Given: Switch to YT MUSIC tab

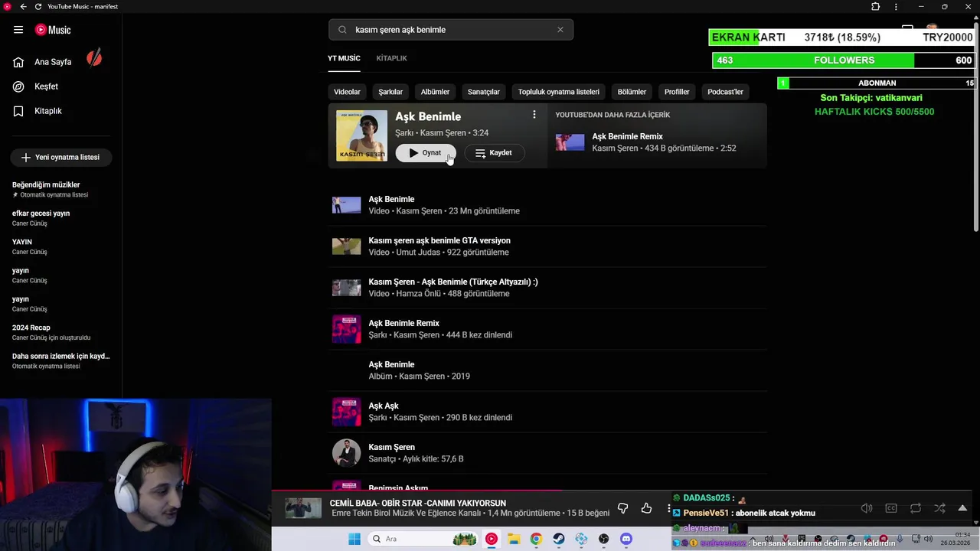Looking at the screenshot, I should coord(344,58).
